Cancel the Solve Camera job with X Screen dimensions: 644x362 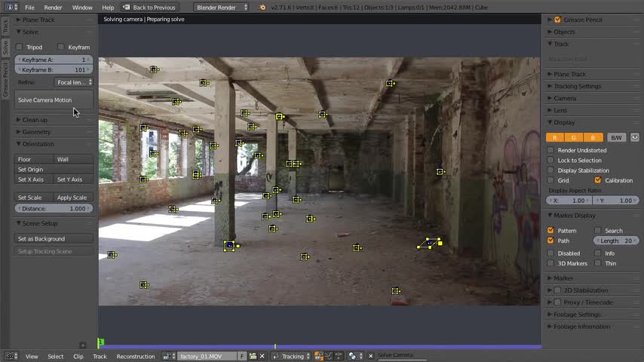click(370, 356)
